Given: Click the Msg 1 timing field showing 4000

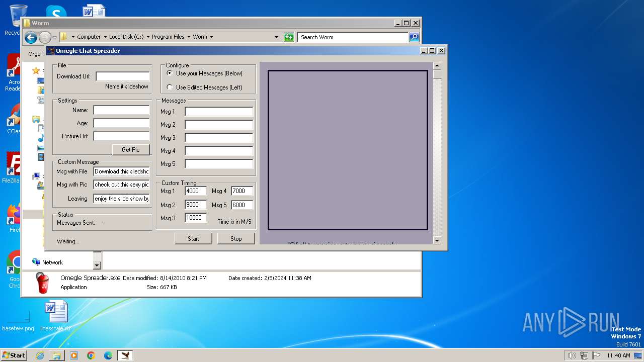Looking at the screenshot, I should 196,191.
